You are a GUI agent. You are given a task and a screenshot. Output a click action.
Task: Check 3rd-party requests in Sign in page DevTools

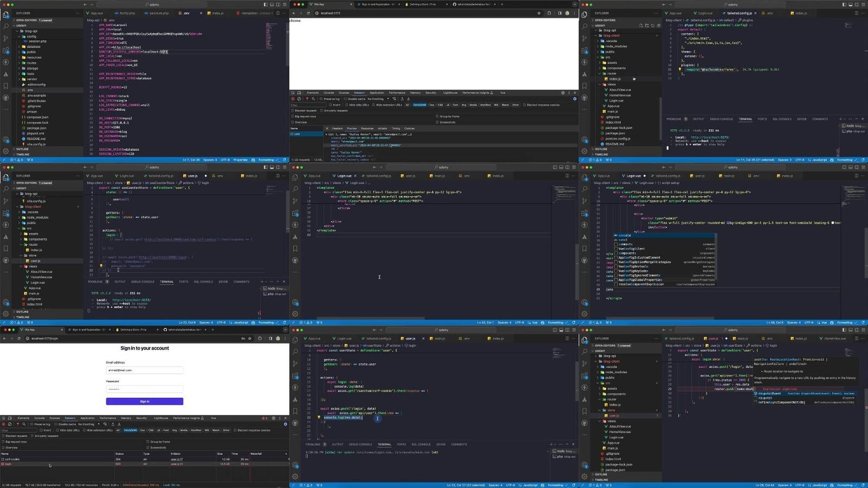coord(32,436)
